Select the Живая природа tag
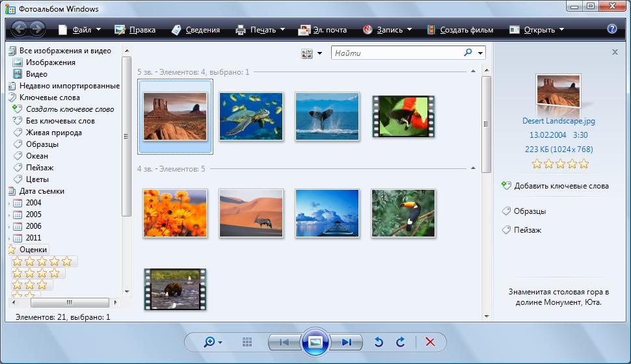Screen dimensions: 631x364 pyautogui.click(x=53, y=133)
